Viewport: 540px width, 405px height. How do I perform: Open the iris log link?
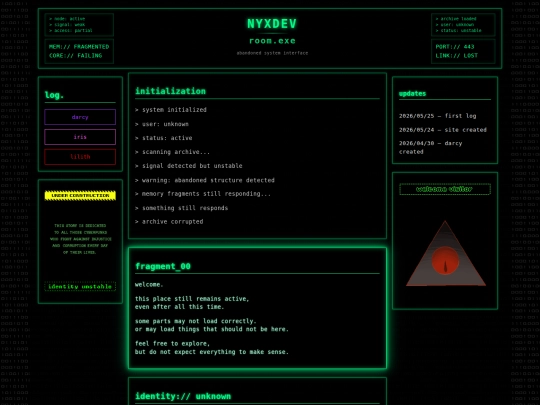click(80, 137)
